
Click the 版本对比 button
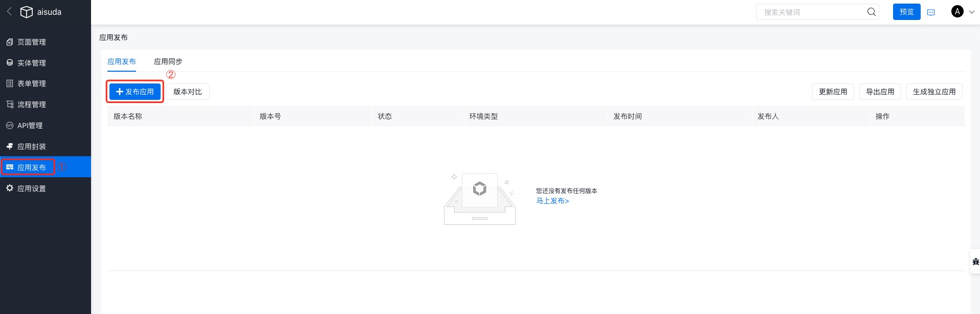click(187, 92)
